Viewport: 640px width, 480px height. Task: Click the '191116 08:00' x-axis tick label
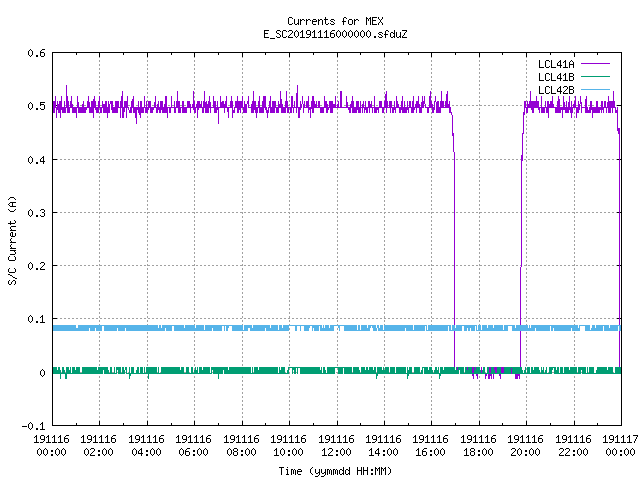(241, 446)
